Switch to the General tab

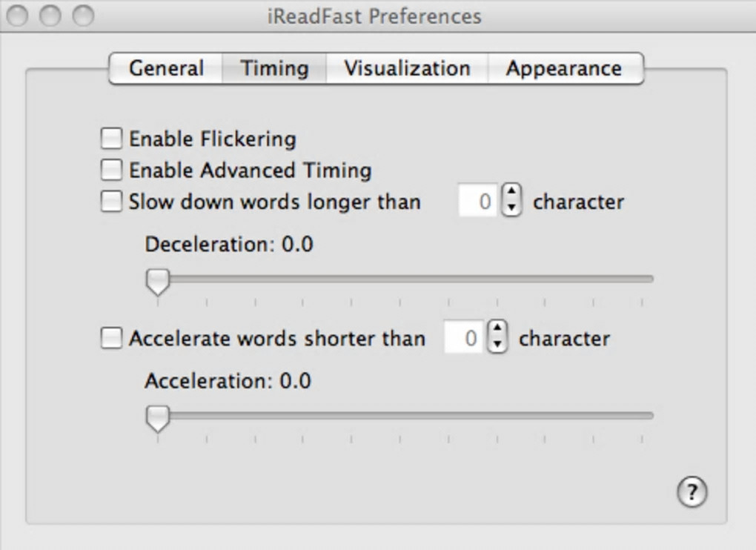tap(166, 69)
